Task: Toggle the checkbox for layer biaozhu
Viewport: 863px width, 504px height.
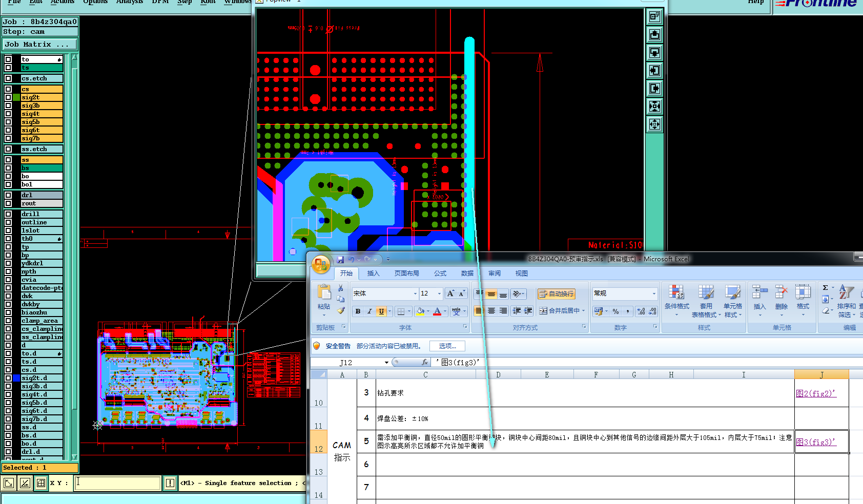Action: point(8,312)
